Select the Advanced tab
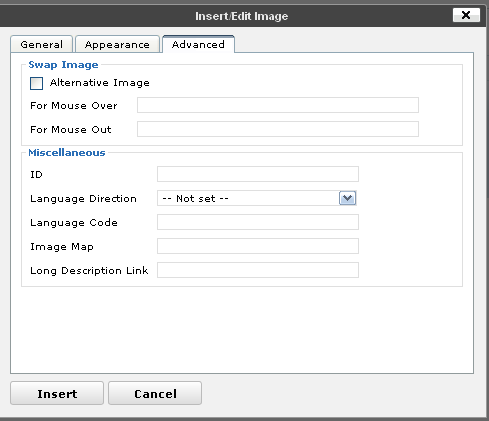This screenshot has height=421, width=489. pyautogui.click(x=198, y=44)
